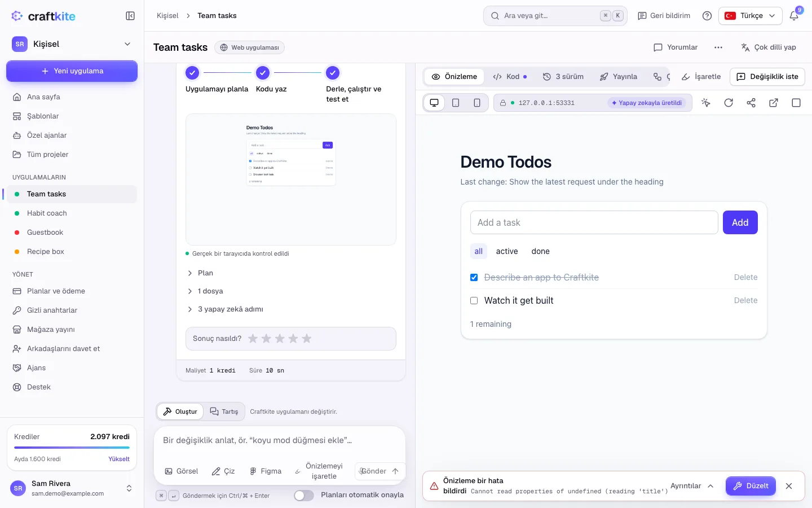Switch to the Kod tab
Viewport: 812px width, 508px height.
coord(510,77)
